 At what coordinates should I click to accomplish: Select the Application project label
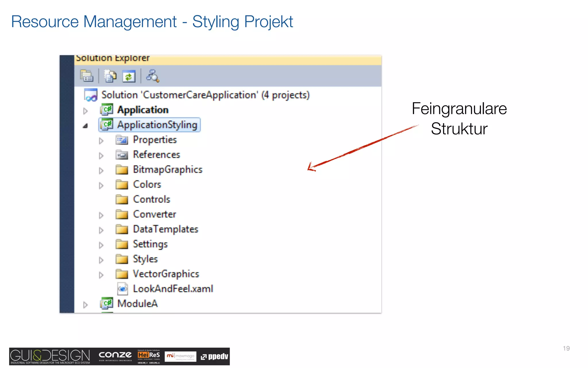click(143, 110)
